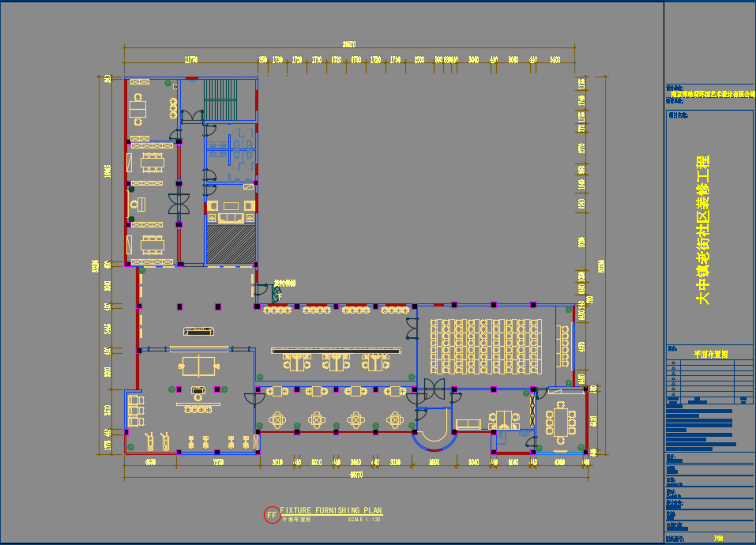Select the 平面布置图 drawing name in the title block
This screenshot has height=545, width=756.
tap(710, 355)
